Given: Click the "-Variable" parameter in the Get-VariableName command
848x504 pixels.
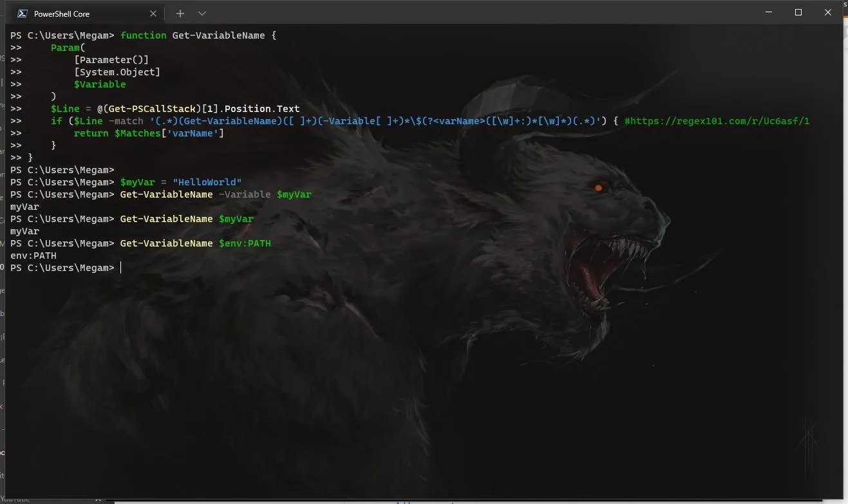Looking at the screenshot, I should [245, 194].
